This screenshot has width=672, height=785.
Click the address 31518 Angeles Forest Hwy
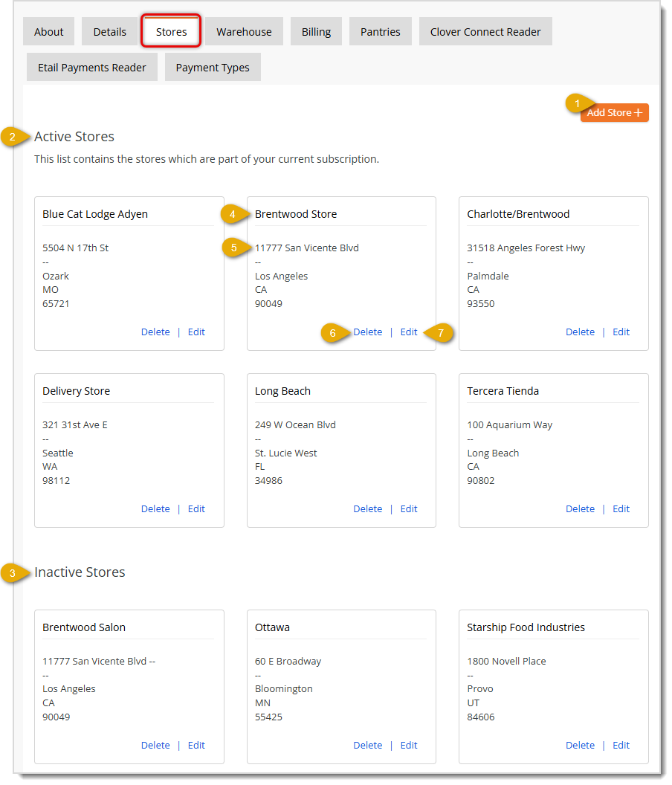[526, 248]
